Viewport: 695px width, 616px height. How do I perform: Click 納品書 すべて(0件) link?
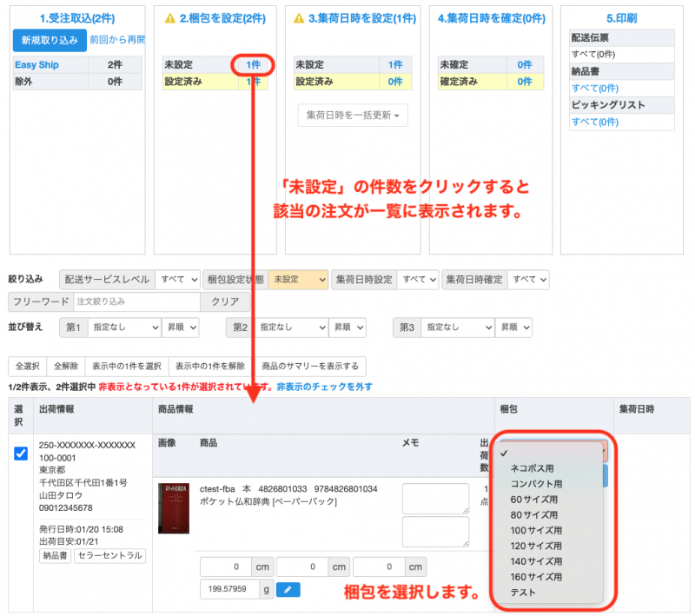pyautogui.click(x=595, y=89)
